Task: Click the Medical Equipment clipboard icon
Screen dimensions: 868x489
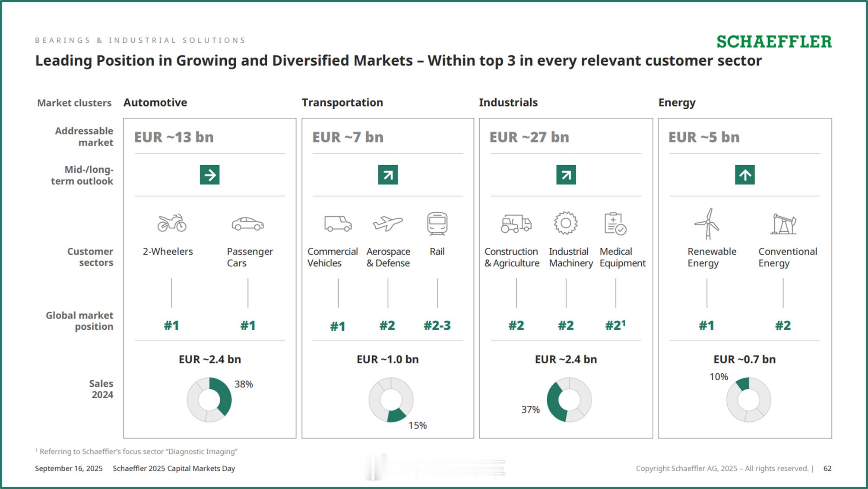Action: click(x=615, y=224)
